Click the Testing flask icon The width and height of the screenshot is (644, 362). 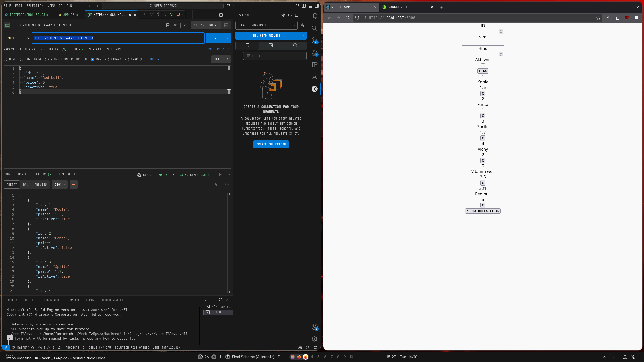(x=314, y=77)
